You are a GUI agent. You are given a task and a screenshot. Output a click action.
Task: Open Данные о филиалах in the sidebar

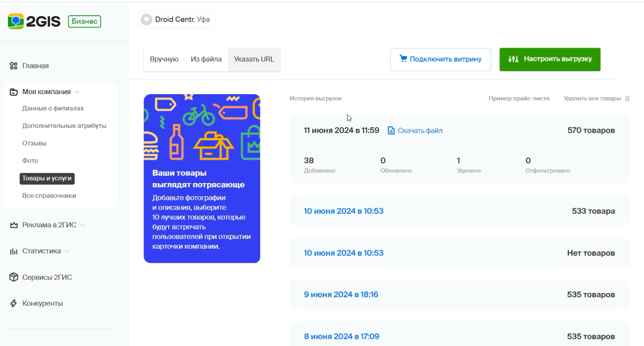pyautogui.click(x=53, y=108)
